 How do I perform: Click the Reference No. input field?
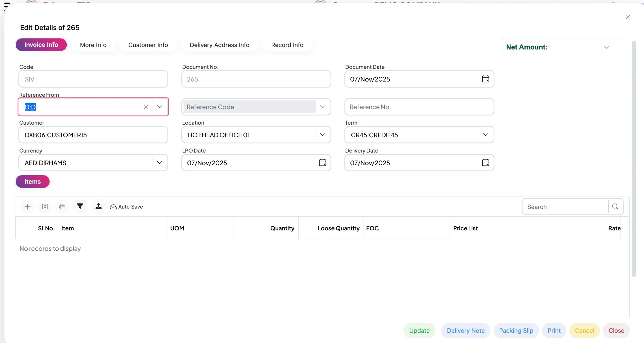point(419,107)
